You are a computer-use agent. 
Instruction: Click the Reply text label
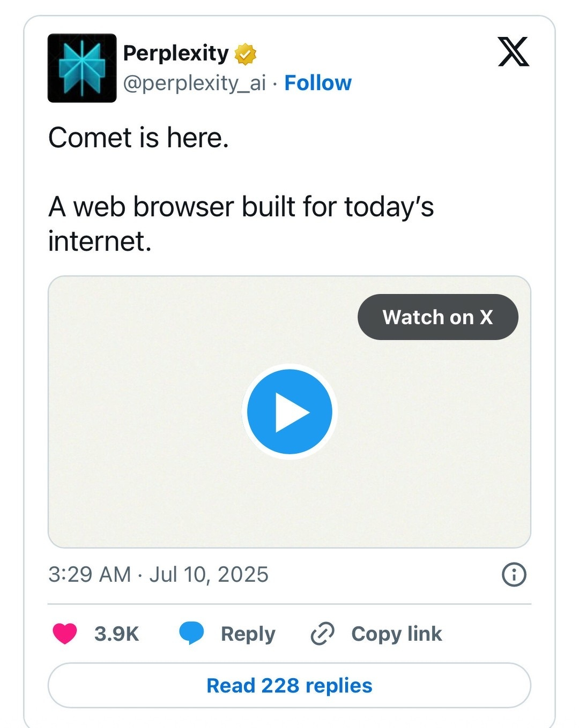click(248, 634)
